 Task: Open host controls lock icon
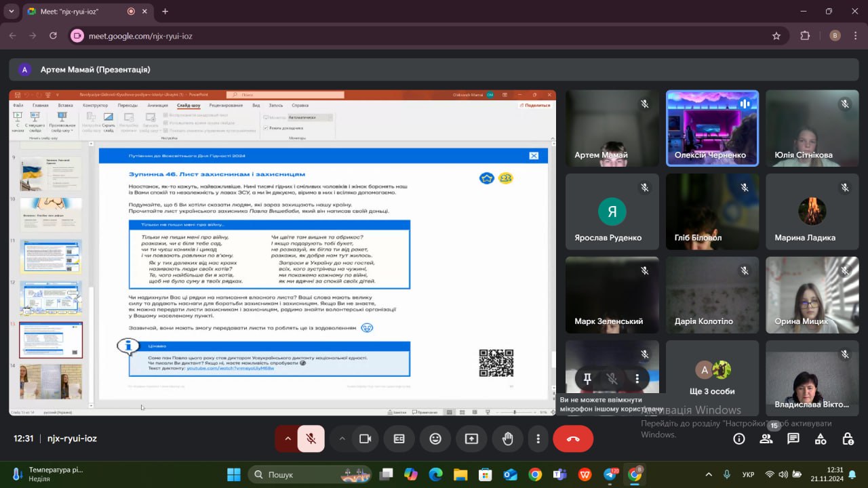(x=848, y=439)
